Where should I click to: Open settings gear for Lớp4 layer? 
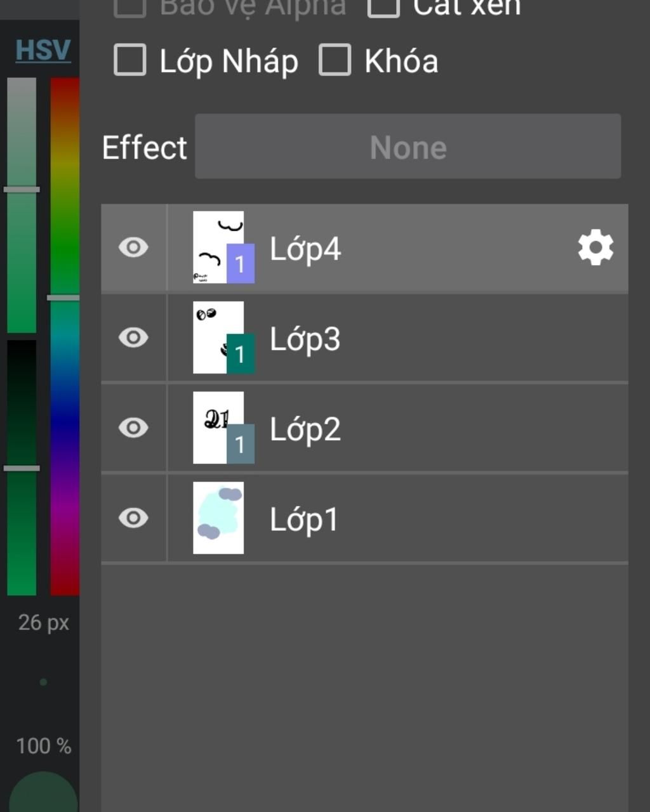(x=595, y=247)
